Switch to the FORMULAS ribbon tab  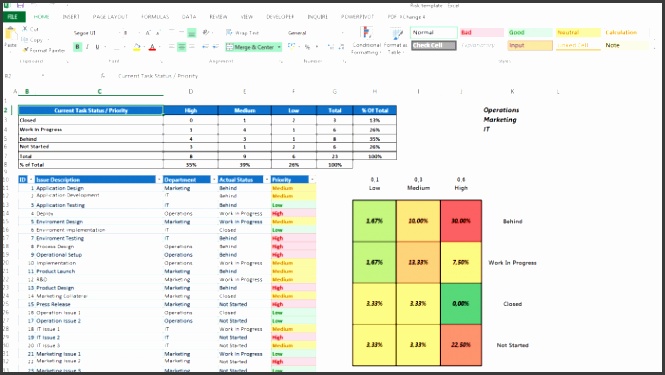(155, 17)
